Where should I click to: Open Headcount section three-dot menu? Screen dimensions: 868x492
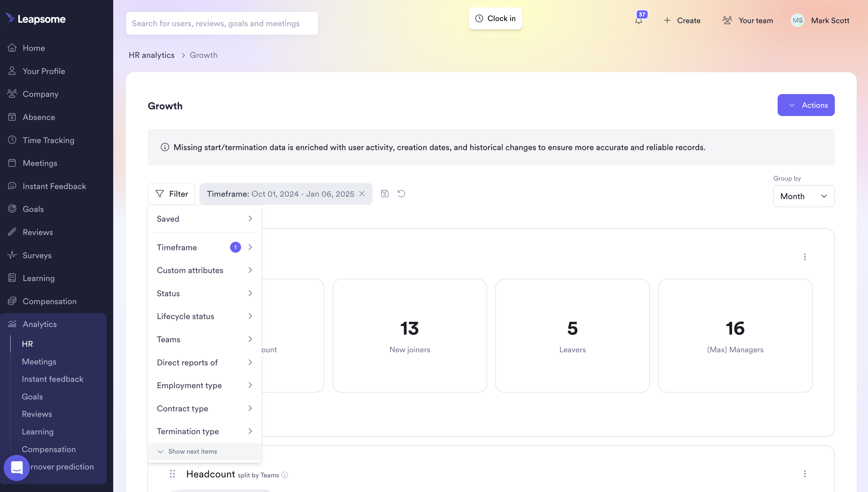[804, 473]
